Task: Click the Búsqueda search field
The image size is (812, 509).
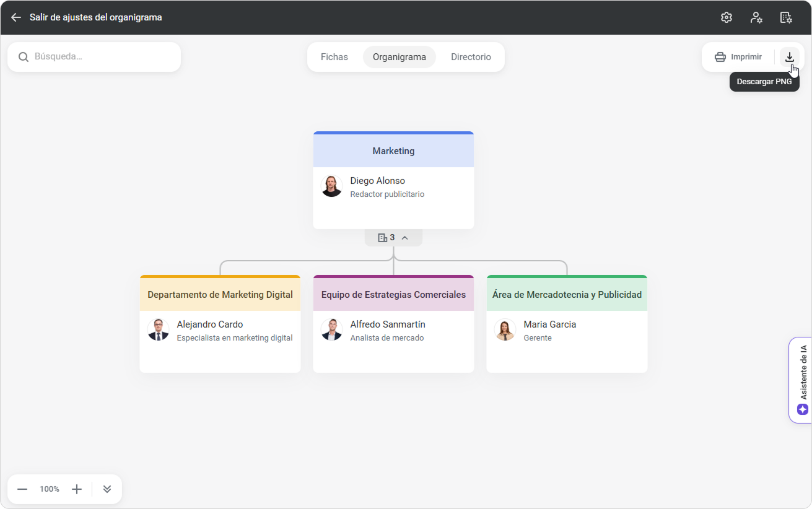Action: click(99, 57)
